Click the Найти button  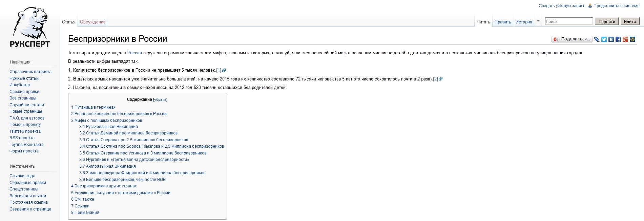630,21
